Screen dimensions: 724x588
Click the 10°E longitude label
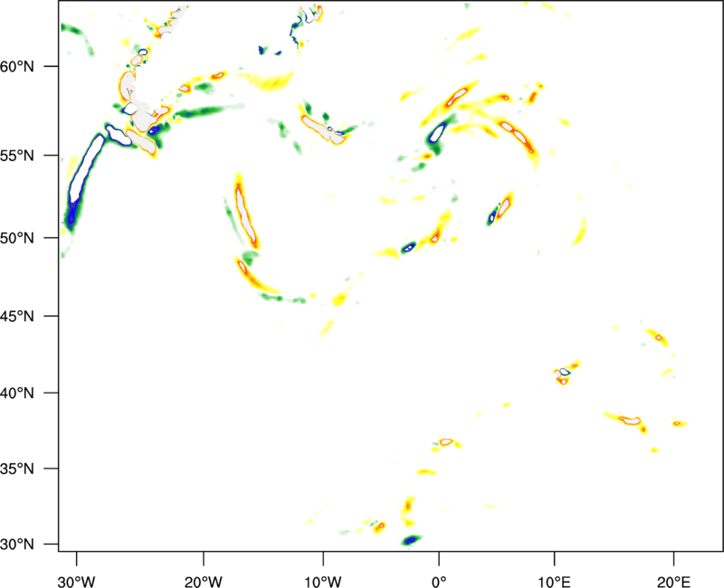[554, 582]
